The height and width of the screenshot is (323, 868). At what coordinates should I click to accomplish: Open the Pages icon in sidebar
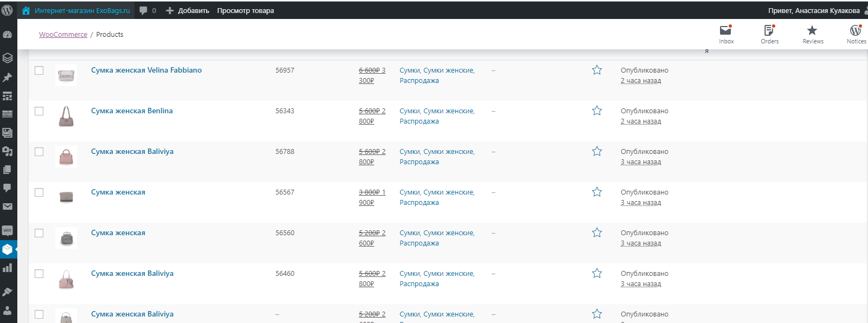click(8, 170)
